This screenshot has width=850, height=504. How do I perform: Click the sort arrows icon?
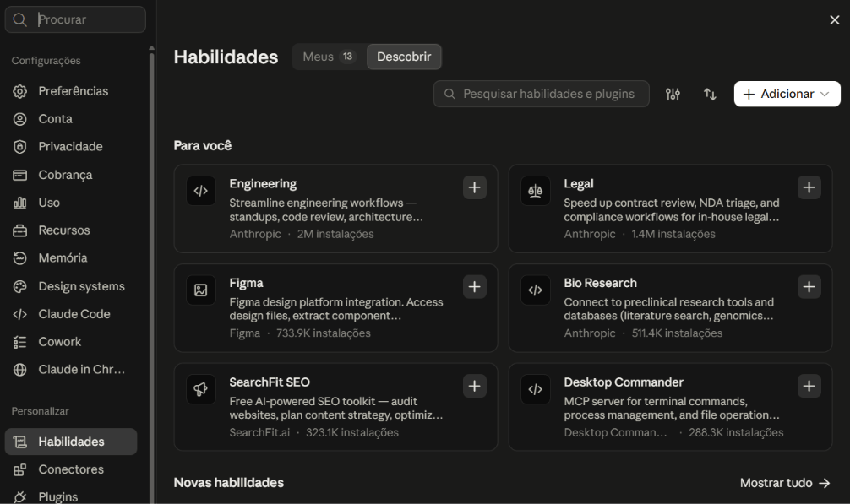(x=710, y=95)
